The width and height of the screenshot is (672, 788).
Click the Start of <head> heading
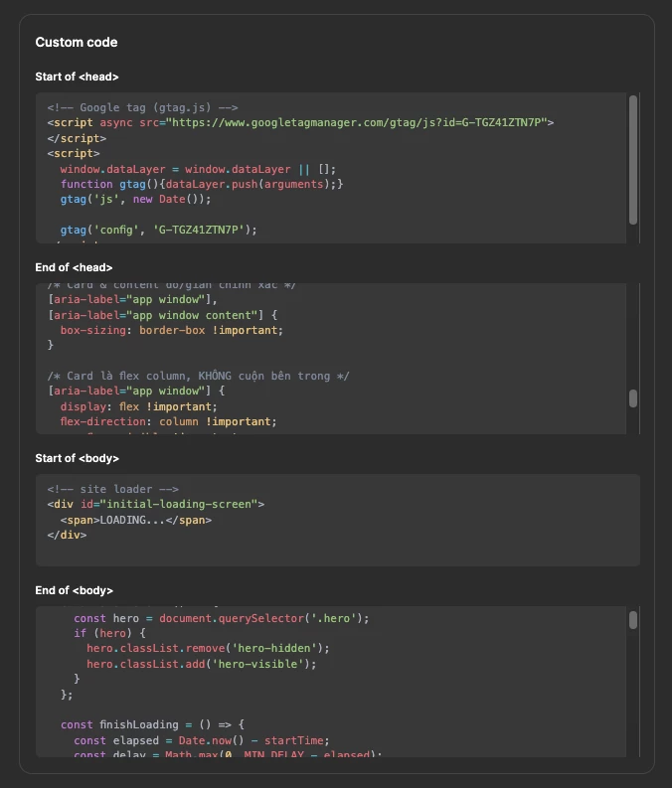77,77
